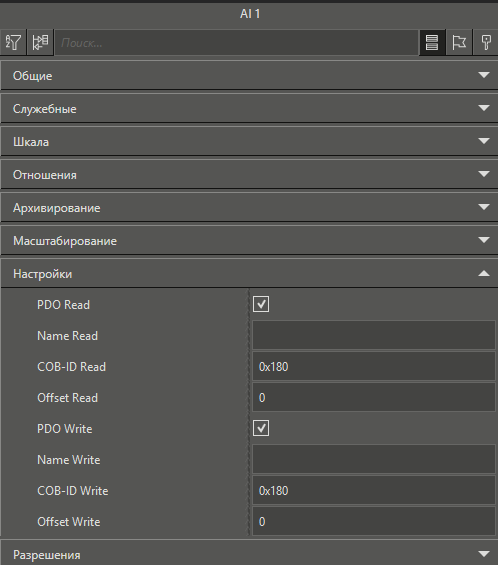The height and width of the screenshot is (565, 498).
Task: Edit the COB-ID Read value field
Action: (x=374, y=366)
